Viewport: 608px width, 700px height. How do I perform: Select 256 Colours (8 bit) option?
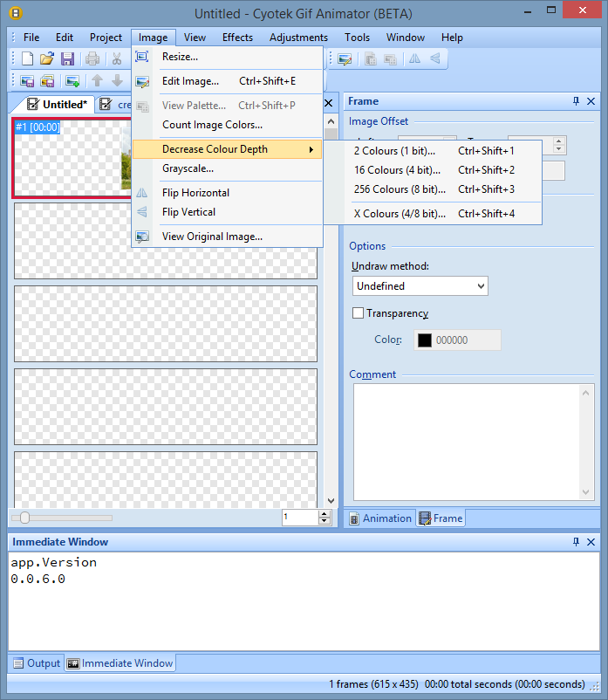433,189
